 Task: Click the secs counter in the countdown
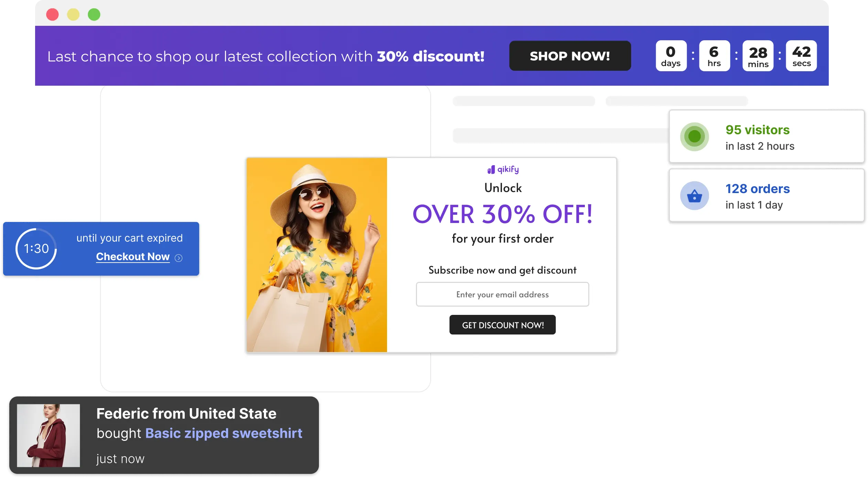[801, 55]
